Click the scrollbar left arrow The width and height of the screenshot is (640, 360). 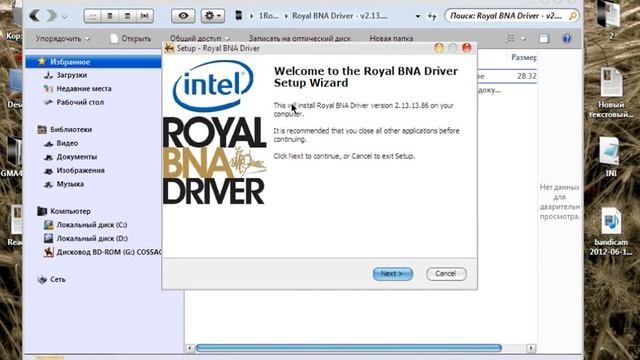click(190, 348)
